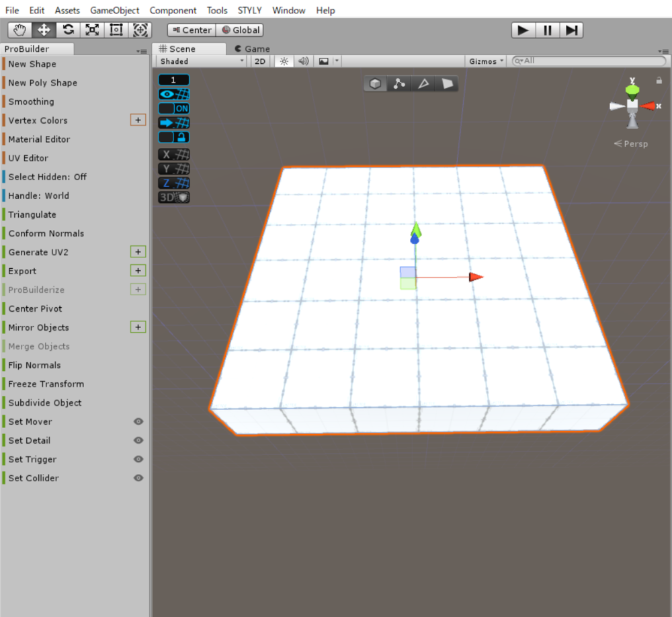Select the Move tool in the toolbar
This screenshot has width=672, height=617.
(x=43, y=30)
